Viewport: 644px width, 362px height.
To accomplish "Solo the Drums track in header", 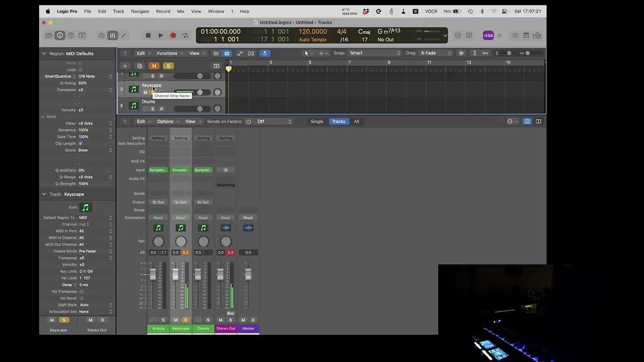I will click(152, 109).
